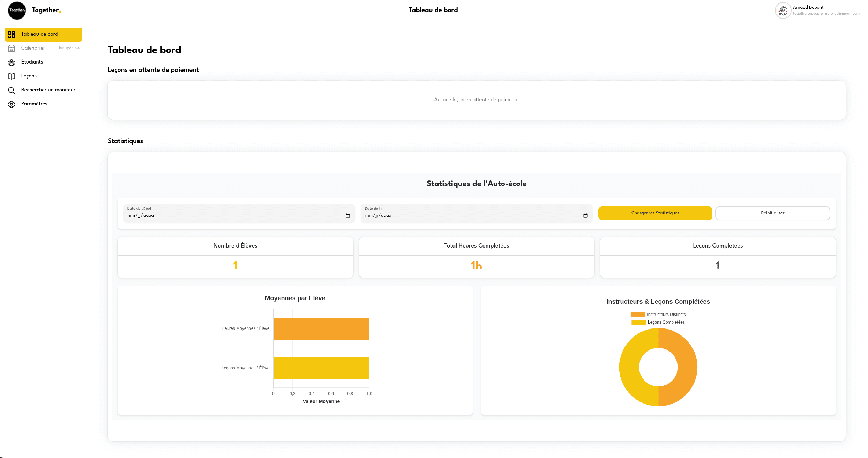Click the 'Valeur Moyenne' axis label

point(321,401)
